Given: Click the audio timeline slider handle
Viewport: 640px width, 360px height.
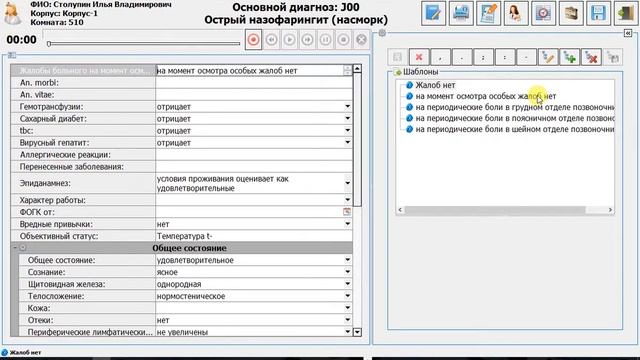Looking at the screenshot, I should [49, 44].
